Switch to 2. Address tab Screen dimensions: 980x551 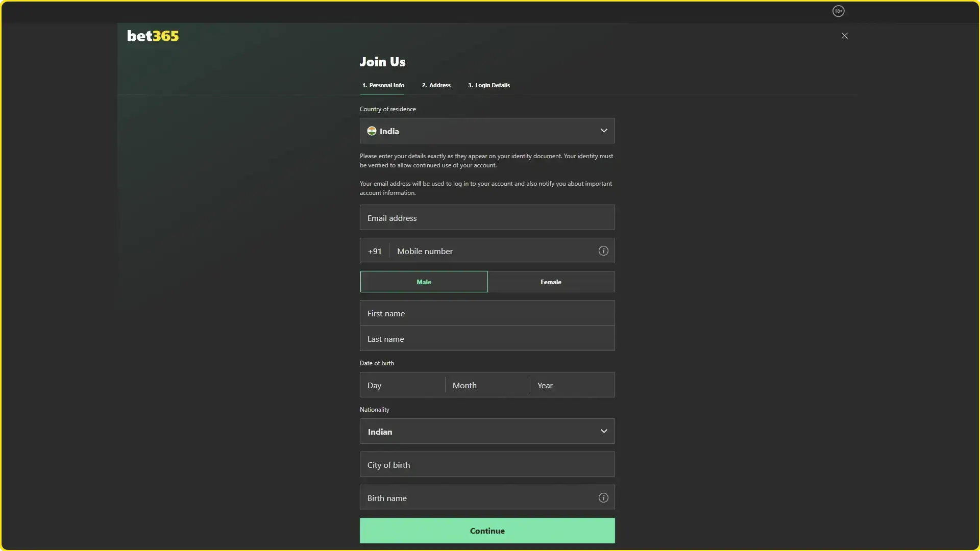436,85
